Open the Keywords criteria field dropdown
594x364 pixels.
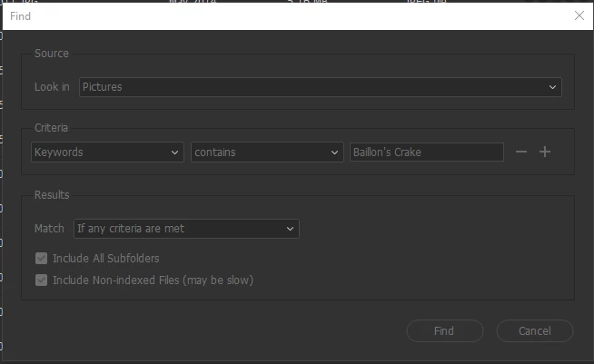pos(107,152)
